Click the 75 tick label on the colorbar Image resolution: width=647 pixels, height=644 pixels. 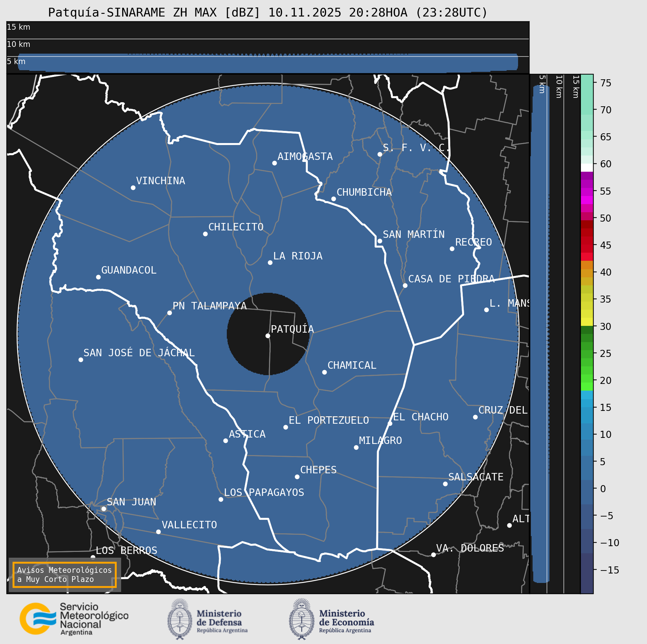tap(606, 83)
